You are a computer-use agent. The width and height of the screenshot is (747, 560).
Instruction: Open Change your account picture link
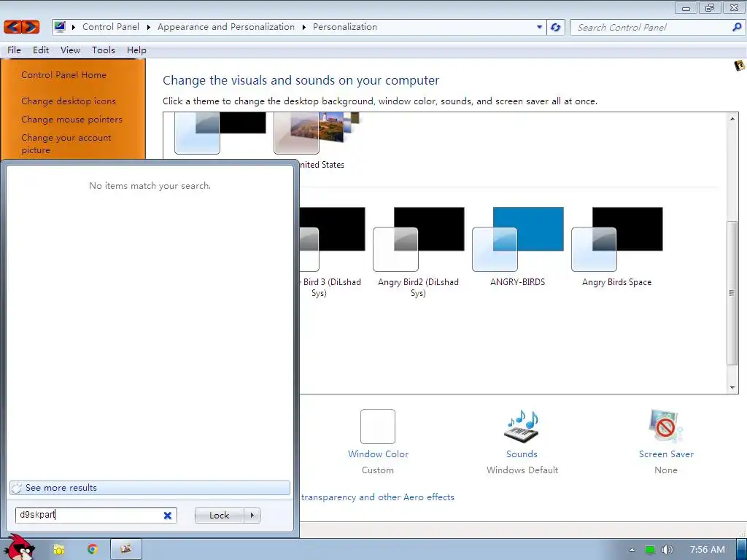click(x=66, y=144)
